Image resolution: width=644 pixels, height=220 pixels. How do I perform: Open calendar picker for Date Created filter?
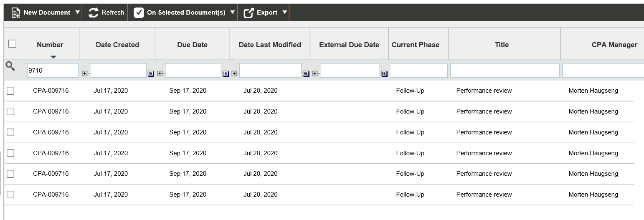[x=151, y=73]
